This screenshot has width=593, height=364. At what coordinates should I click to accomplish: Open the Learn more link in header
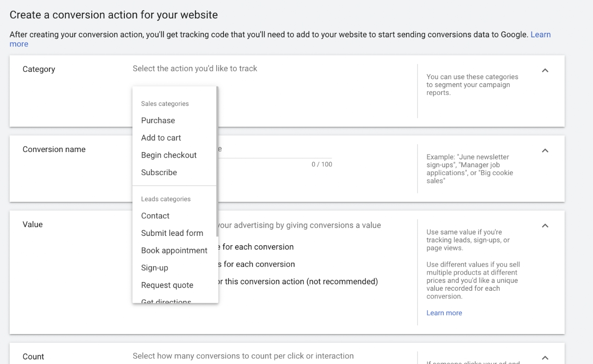click(x=540, y=35)
